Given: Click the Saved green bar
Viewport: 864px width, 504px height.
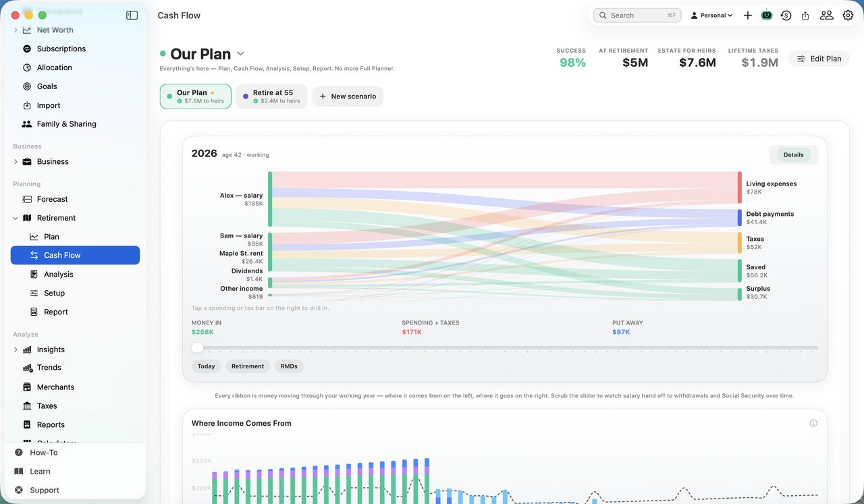Looking at the screenshot, I should (740, 271).
